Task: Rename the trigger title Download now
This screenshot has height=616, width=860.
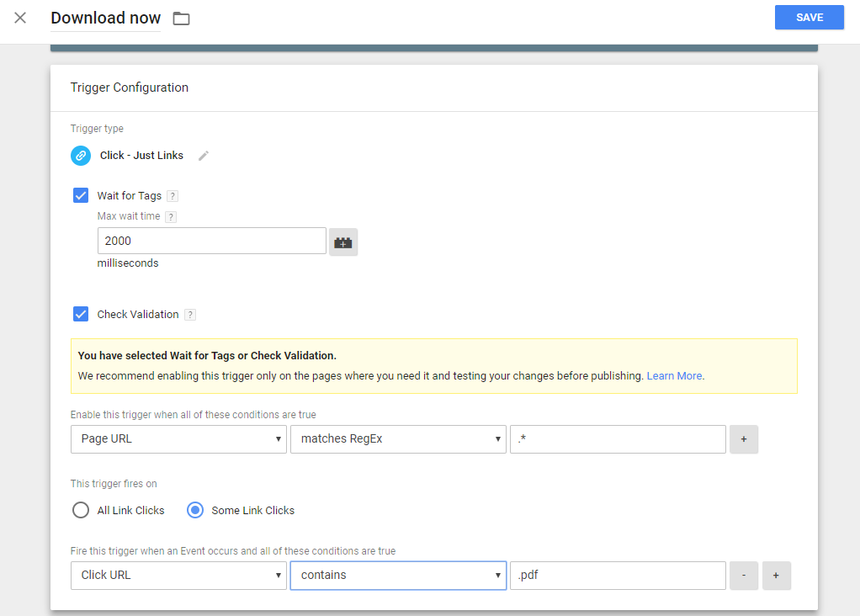Action: pyautogui.click(x=106, y=19)
